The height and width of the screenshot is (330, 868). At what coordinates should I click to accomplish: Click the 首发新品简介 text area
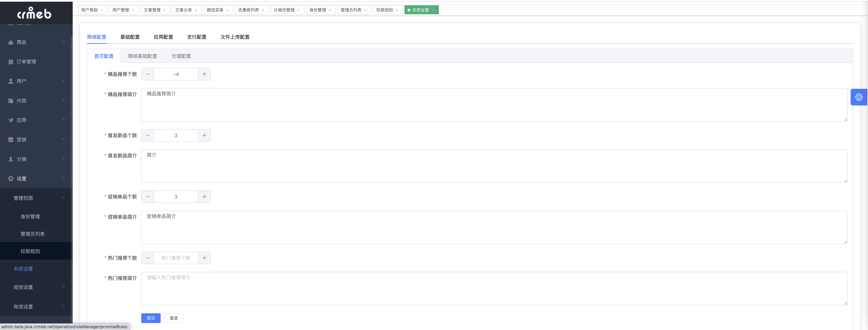[494, 166]
